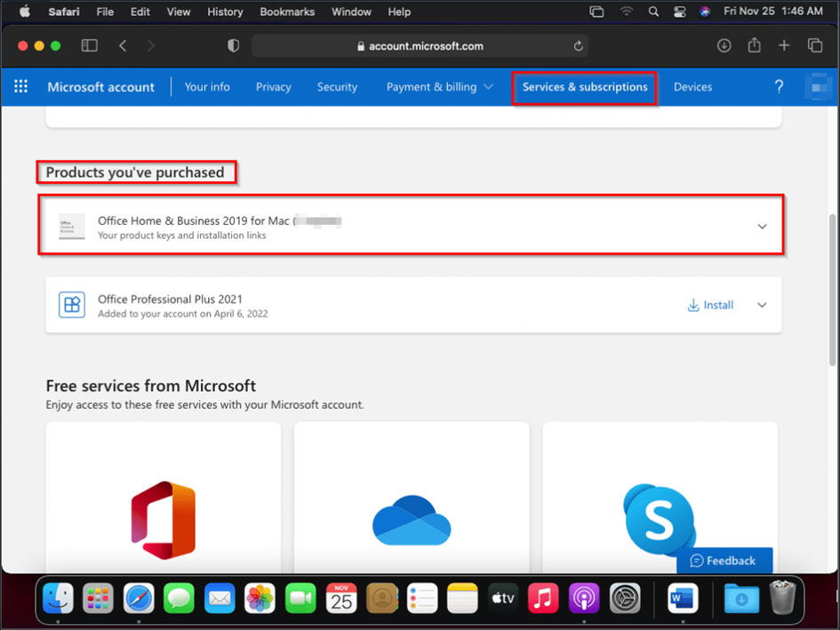Open Finder from the dock

pos(58,598)
